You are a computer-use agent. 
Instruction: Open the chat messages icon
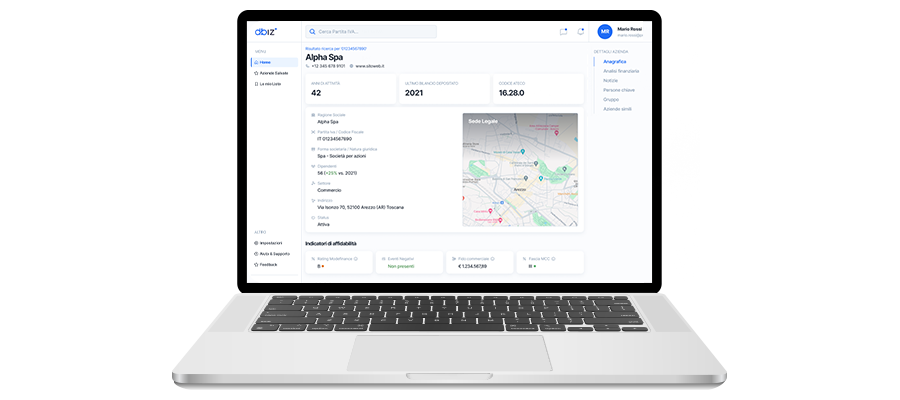563,32
